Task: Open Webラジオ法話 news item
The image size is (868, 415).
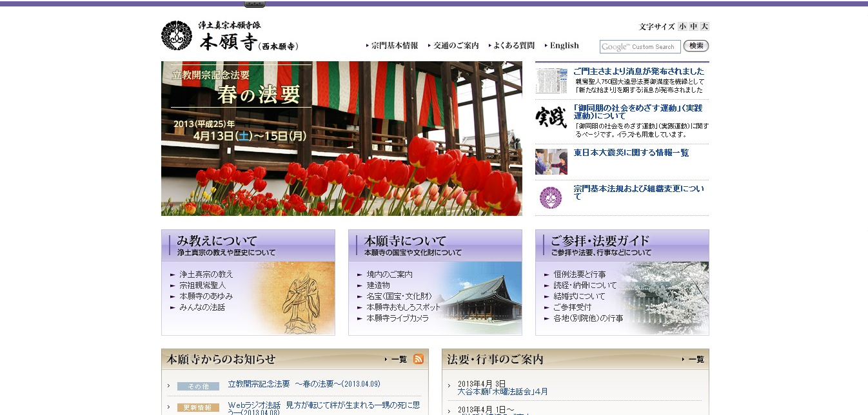Action: click(x=324, y=409)
